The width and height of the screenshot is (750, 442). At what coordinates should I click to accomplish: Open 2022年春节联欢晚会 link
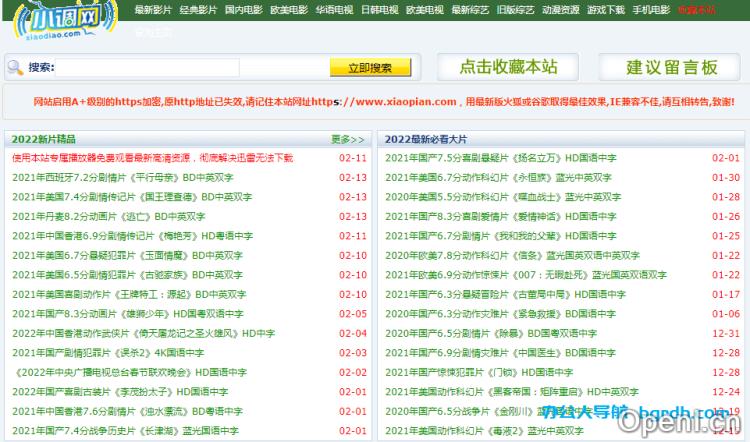pyautogui.click(x=130, y=372)
